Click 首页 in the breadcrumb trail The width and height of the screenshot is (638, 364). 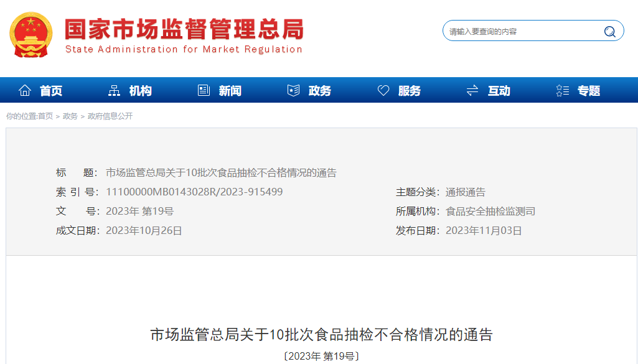45,116
